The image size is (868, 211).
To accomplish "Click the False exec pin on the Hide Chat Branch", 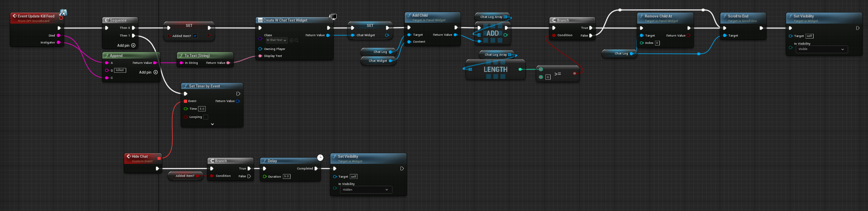I will coord(249,176).
